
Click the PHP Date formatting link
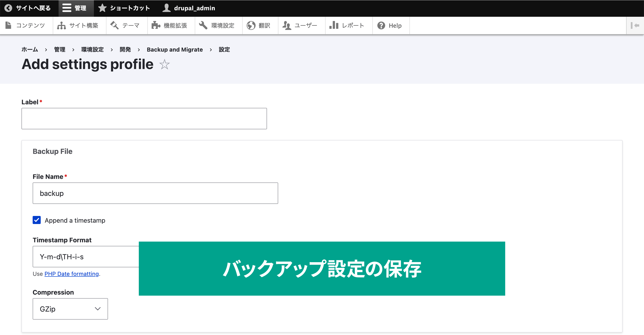pos(72,274)
